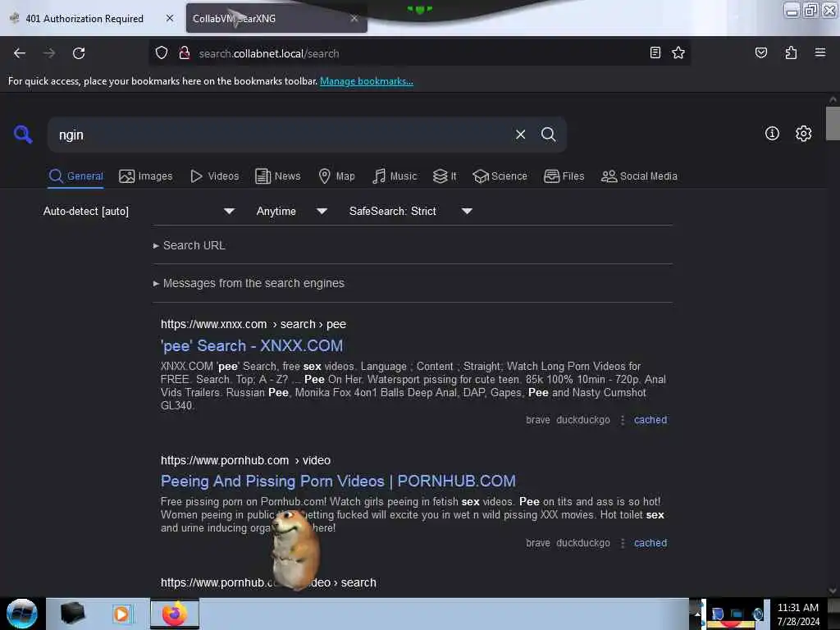Viewport: 840px width, 630px height.
Task: Click Manage bookmarks link
Action: click(x=367, y=81)
